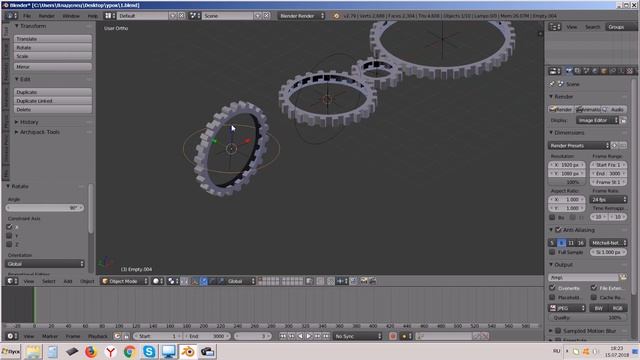Open outliner editor type selector

pyautogui.click(x=555, y=27)
